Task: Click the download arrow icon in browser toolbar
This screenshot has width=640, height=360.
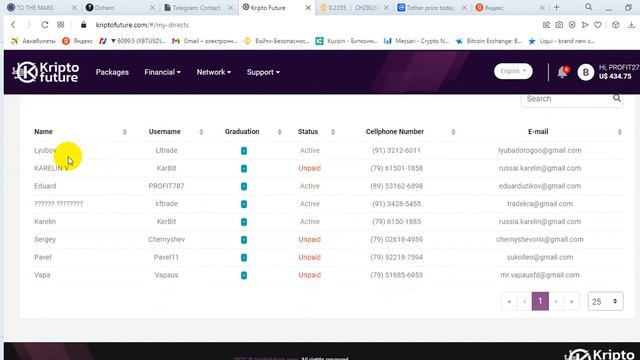Action: [x=631, y=25]
